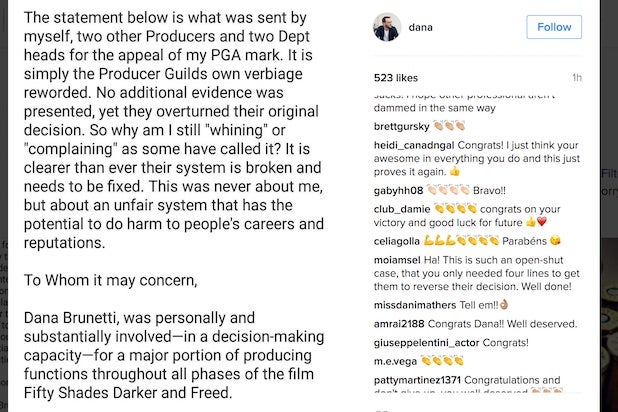View celiagolla's profile
This screenshot has height=412, width=618.
[398, 241]
